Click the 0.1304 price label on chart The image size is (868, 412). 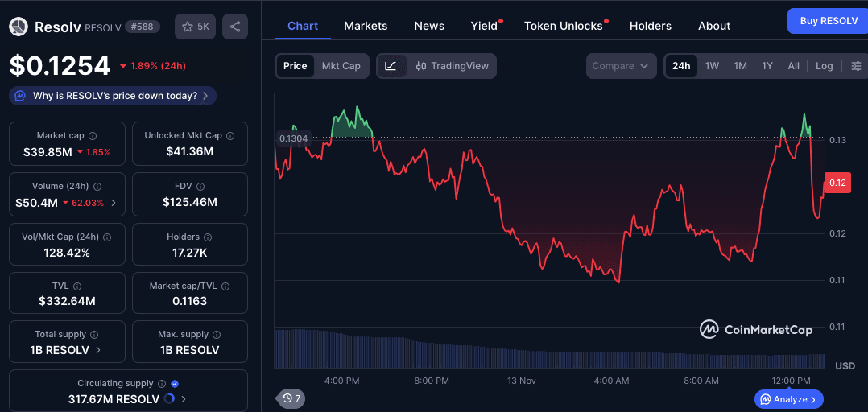(293, 138)
